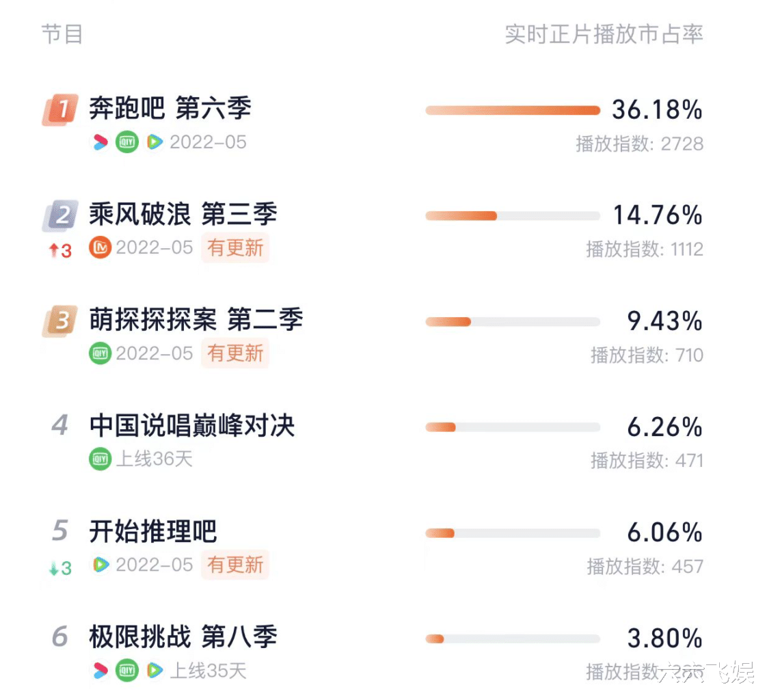Click the rank 2 silver badge
The image size is (767, 700).
coord(60,215)
